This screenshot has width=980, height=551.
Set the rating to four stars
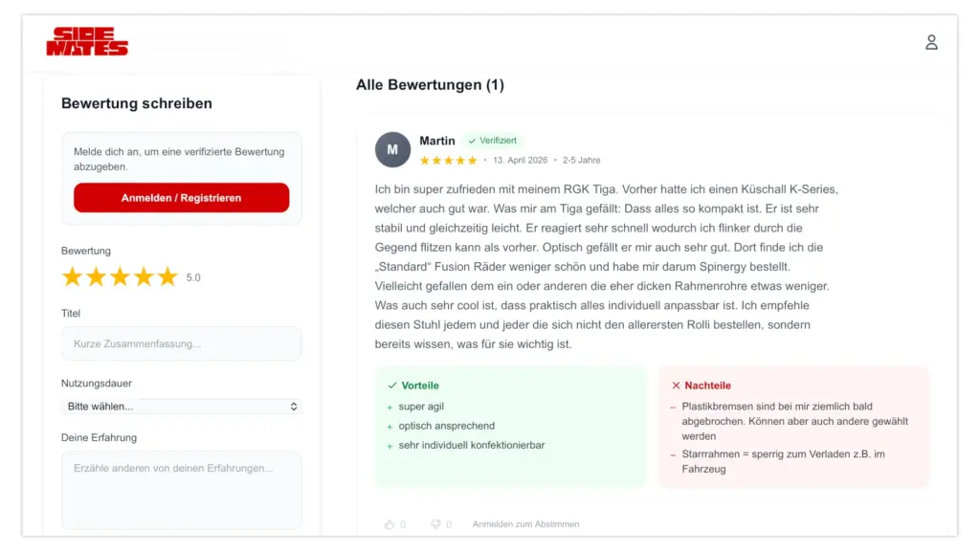click(144, 277)
